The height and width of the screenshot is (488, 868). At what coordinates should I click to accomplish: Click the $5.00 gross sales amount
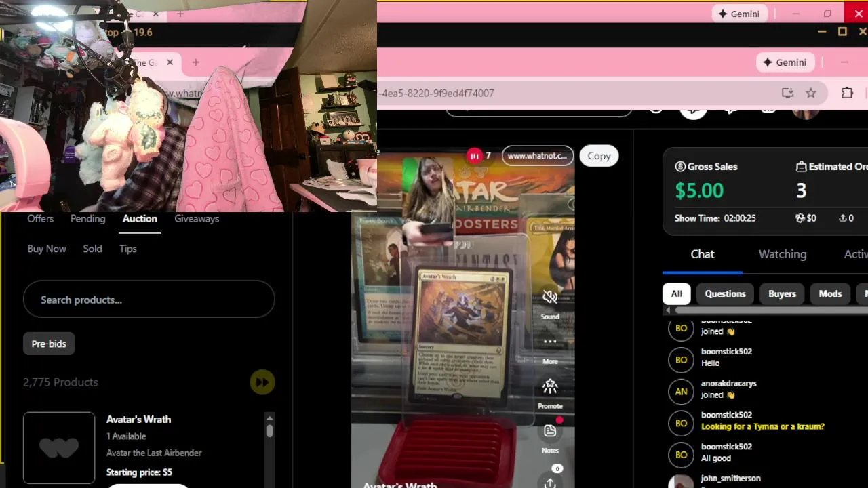699,190
